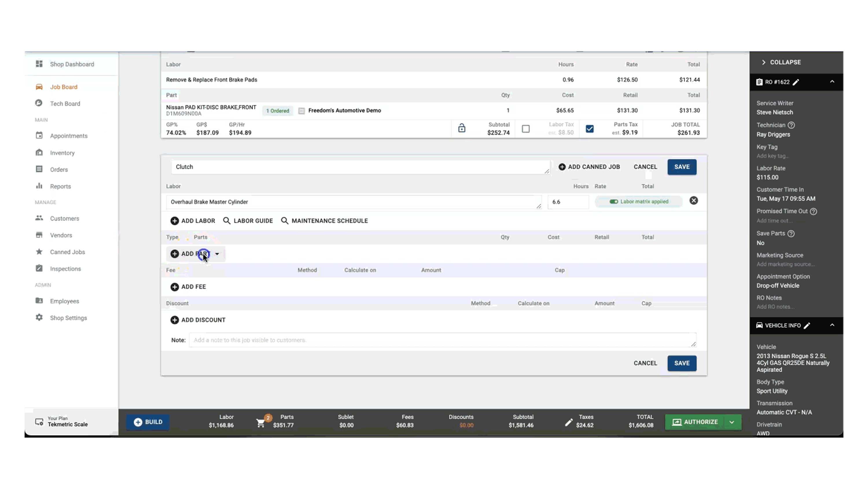This screenshot has width=868, height=488.
Task: Open Inventory from the left navigation
Action: (62, 153)
